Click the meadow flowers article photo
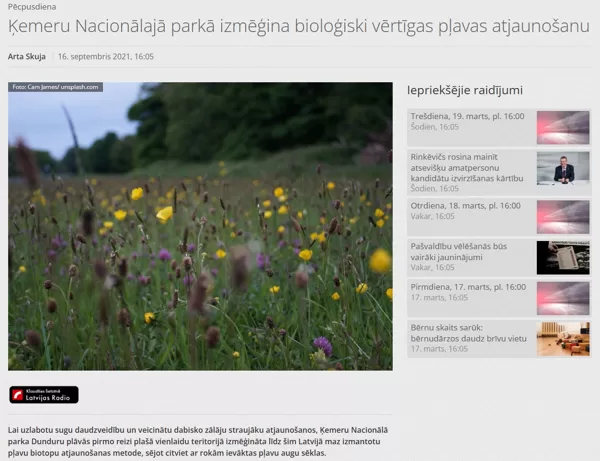This screenshot has height=461, width=600. coord(200,226)
